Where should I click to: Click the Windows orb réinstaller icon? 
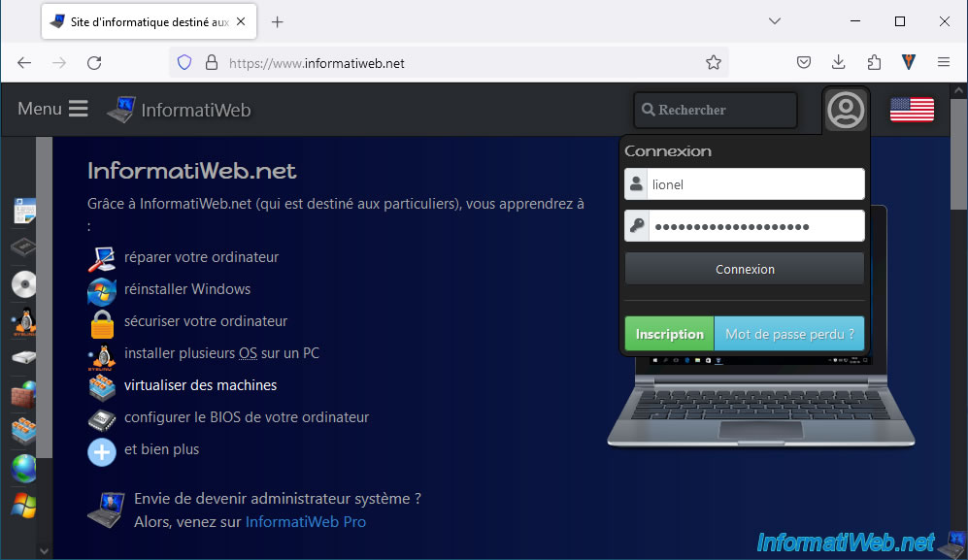[x=102, y=291]
